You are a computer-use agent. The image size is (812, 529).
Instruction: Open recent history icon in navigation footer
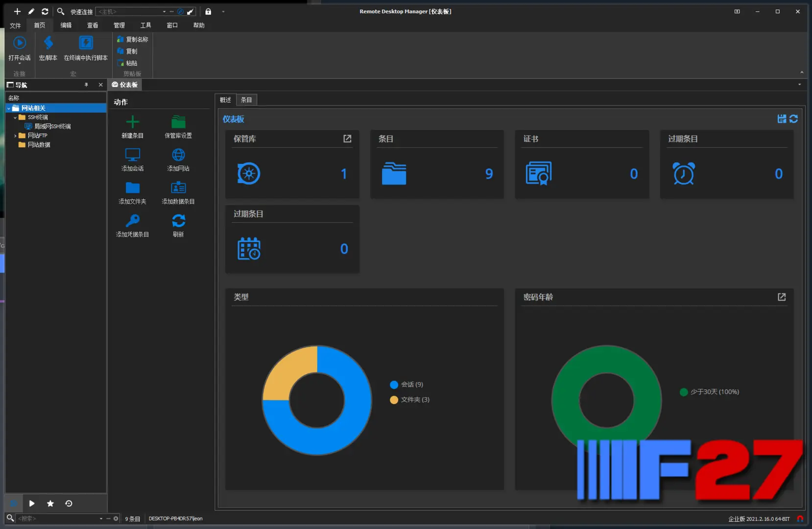coord(69,504)
